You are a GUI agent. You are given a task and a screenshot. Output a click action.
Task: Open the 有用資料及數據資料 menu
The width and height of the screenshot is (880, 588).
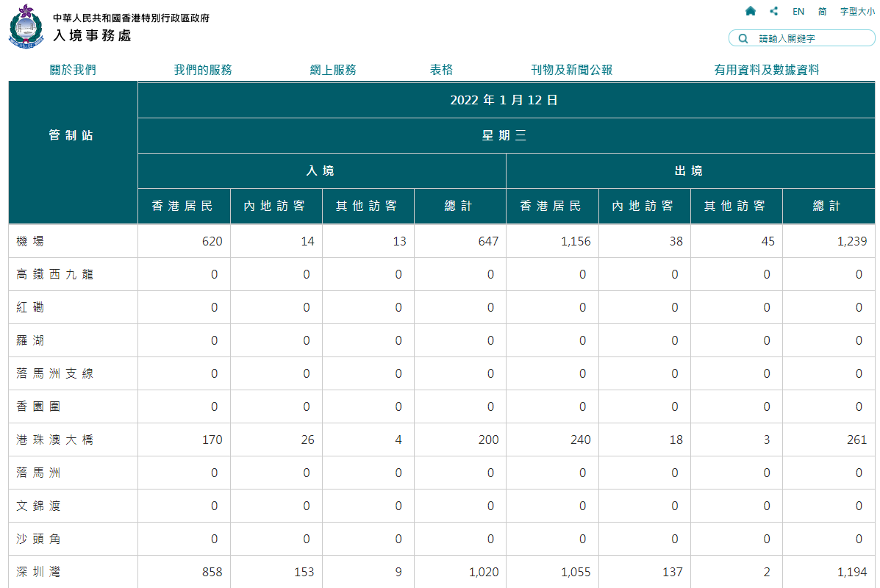coord(766,70)
